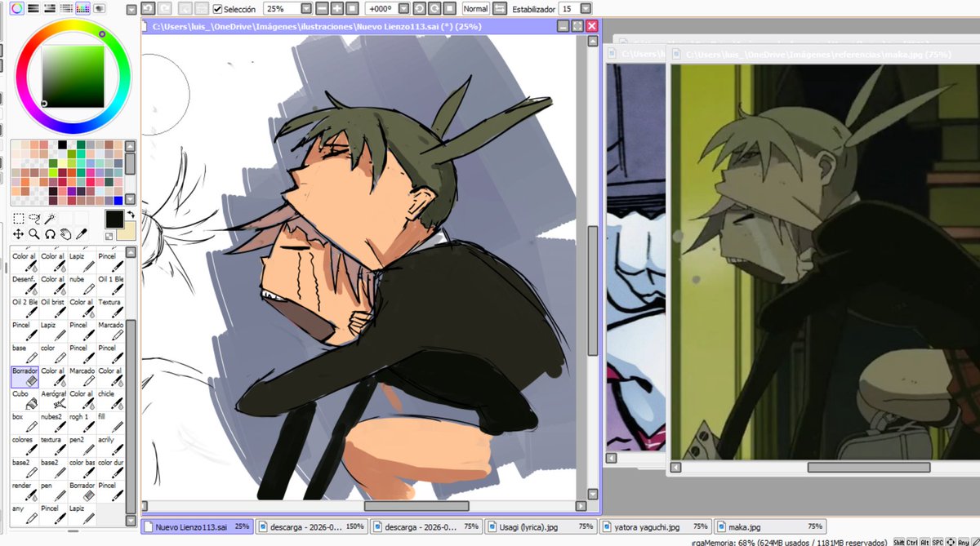
Task: Toggle the scratchpad panel button
Action: (x=100, y=8)
